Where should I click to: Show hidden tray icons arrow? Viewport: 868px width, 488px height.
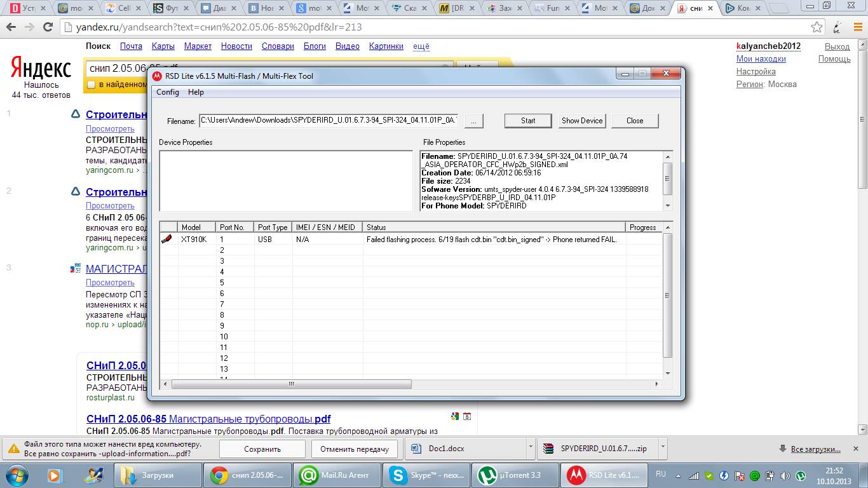tap(678, 475)
